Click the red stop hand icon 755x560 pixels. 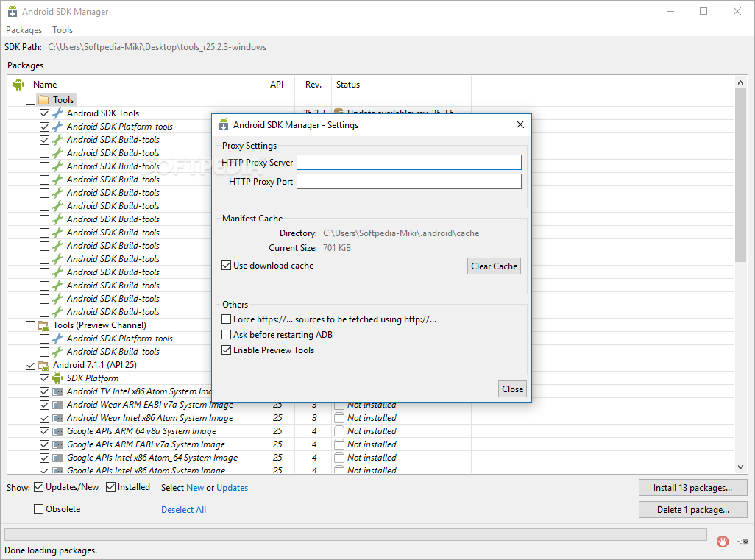click(x=722, y=541)
